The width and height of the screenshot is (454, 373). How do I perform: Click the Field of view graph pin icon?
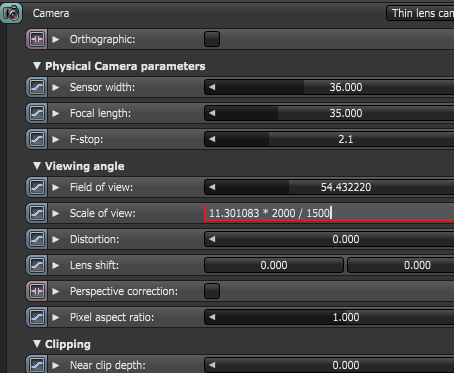click(x=37, y=187)
